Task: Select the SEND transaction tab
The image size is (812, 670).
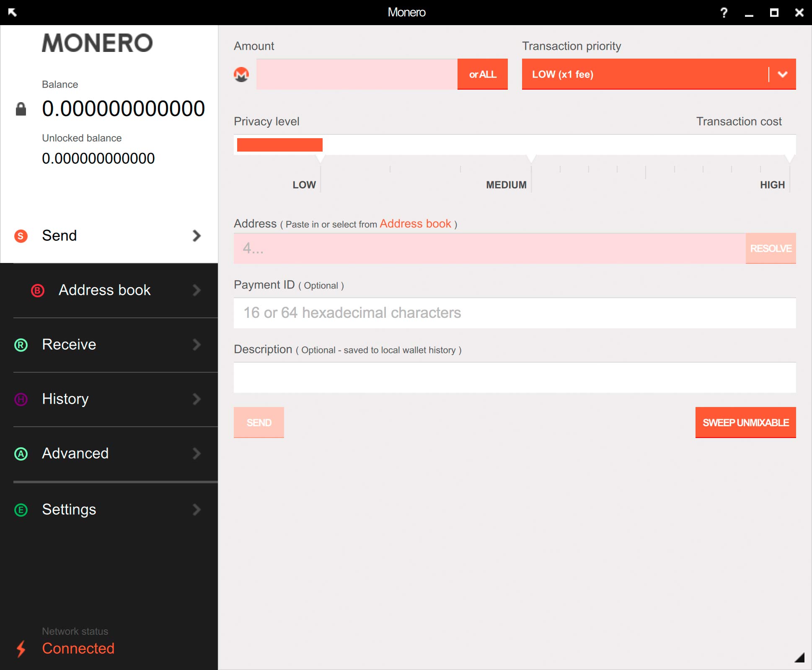Action: tap(108, 236)
